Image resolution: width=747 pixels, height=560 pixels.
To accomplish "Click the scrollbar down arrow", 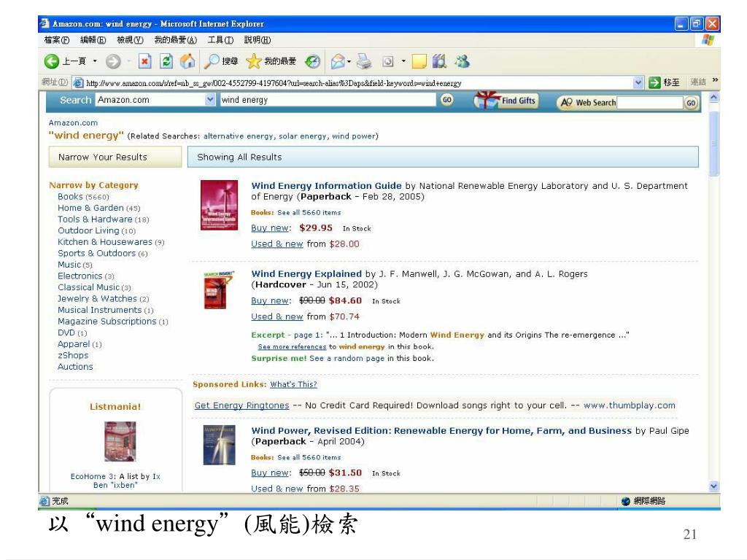I will pyautogui.click(x=713, y=486).
